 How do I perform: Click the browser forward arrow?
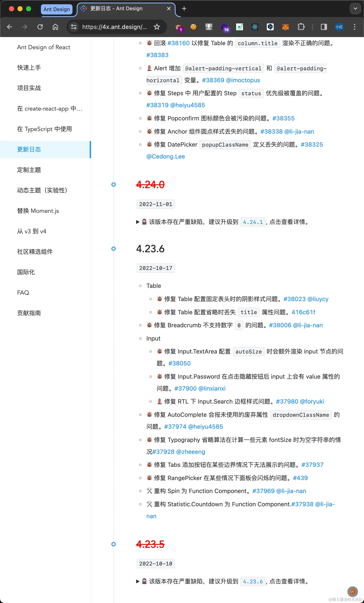[x=25, y=27]
